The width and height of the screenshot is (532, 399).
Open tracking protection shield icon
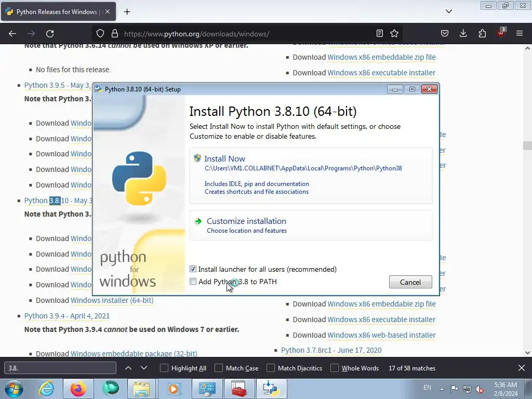tap(100, 34)
